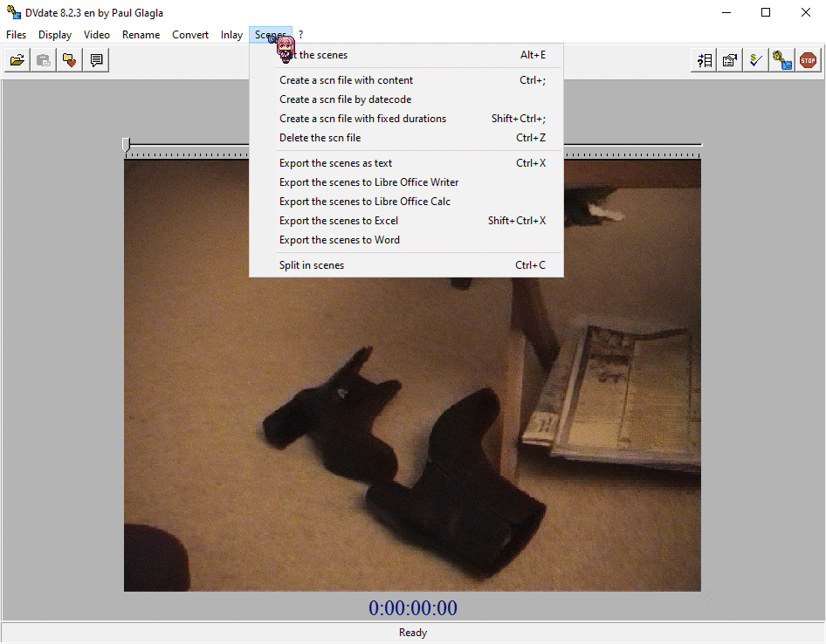Choose Create a scn file with content
The height and width of the screenshot is (644, 826).
click(x=346, y=80)
